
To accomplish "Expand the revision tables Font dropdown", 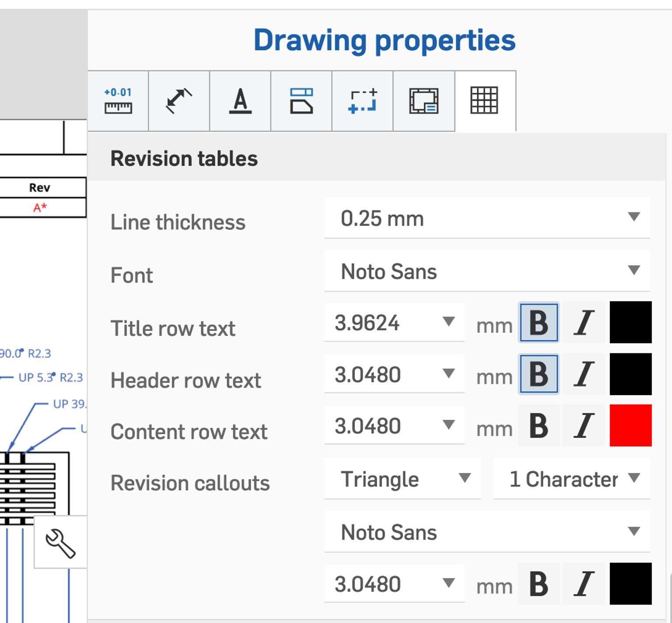I will (x=486, y=271).
